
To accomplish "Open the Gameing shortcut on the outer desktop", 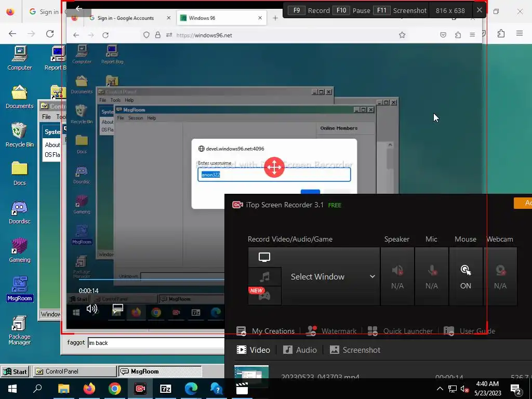I will 19,250.
